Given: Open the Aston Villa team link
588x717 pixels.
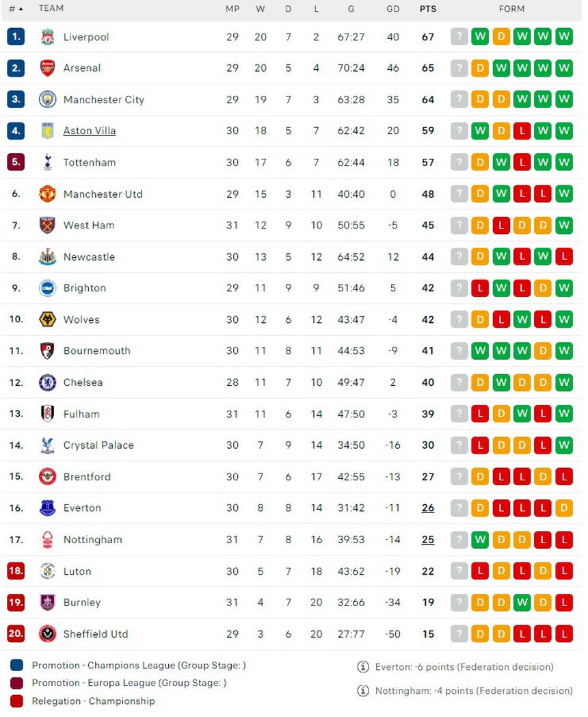Looking at the screenshot, I should coord(90,131).
